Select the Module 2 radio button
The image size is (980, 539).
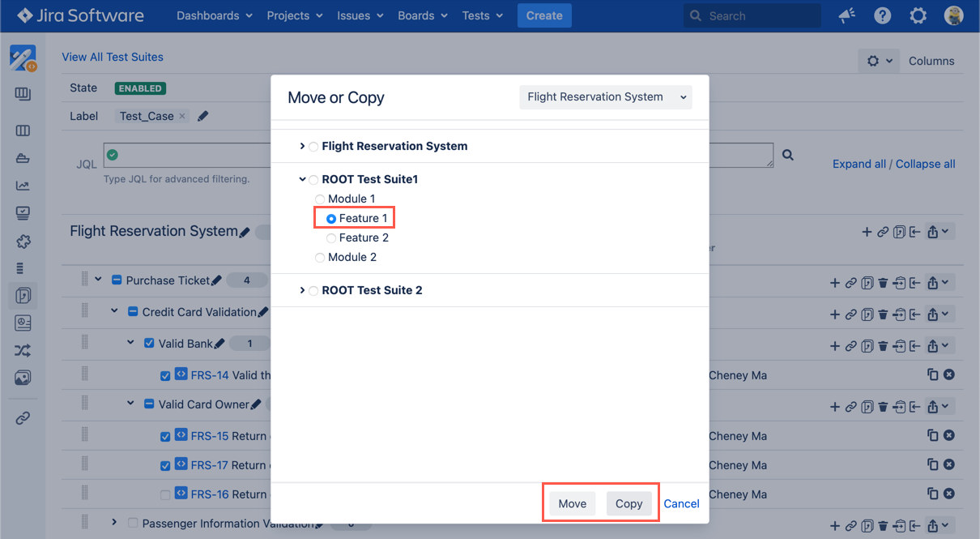tap(320, 258)
